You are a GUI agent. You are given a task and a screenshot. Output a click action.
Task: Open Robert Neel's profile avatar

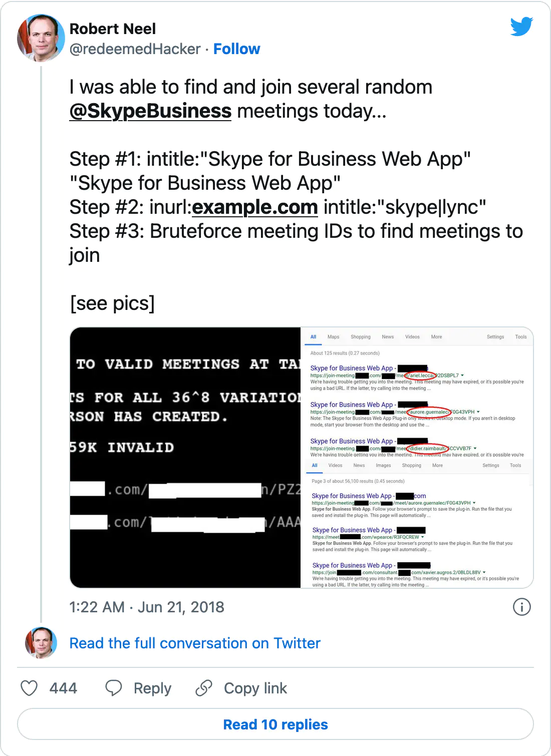41,38
